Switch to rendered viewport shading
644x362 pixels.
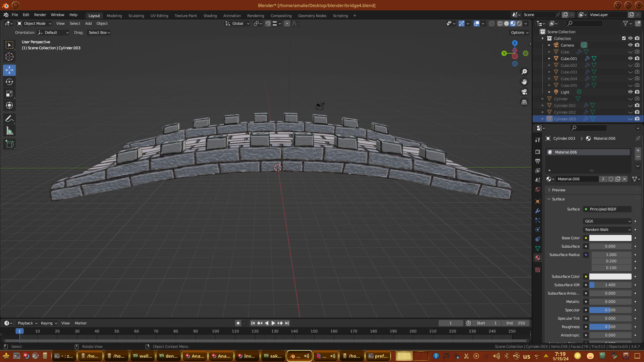[519, 23]
